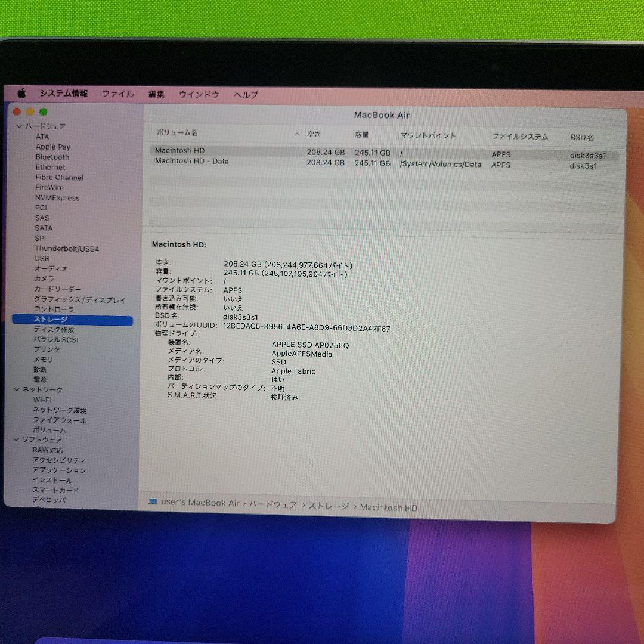The image size is (644, 644).
Task: Open the ファイル menu
Action: pyautogui.click(x=117, y=94)
